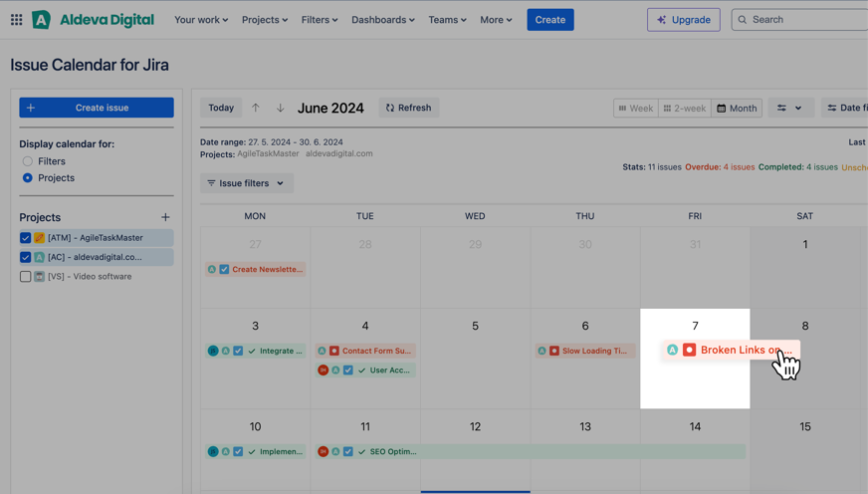This screenshot has height=494, width=868.
Task: Open the More menu
Action: 496,20
